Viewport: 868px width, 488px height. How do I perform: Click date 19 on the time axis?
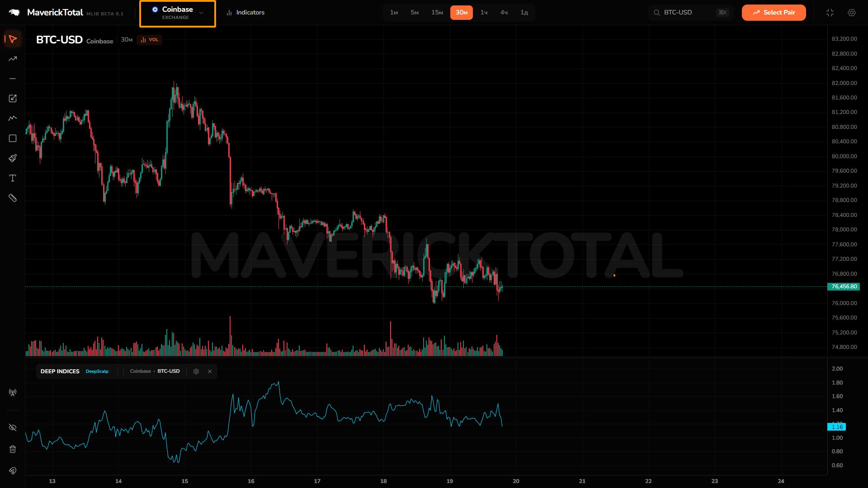click(x=450, y=481)
